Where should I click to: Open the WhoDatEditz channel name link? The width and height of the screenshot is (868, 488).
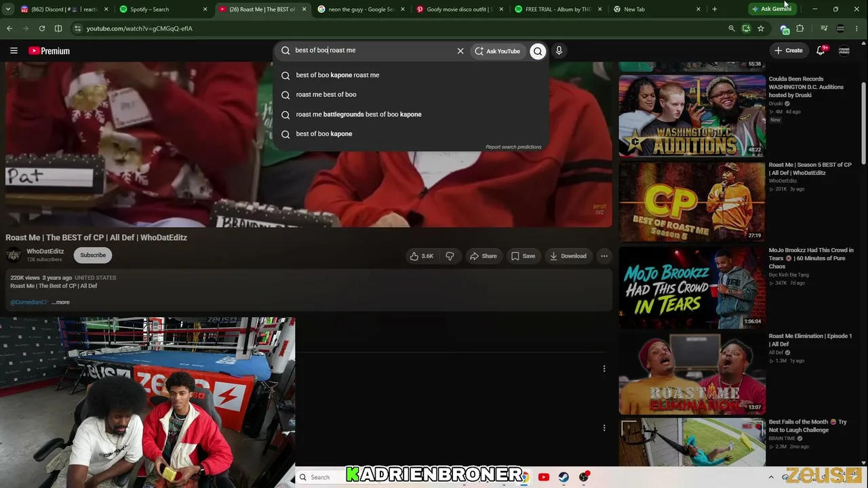pos(45,251)
